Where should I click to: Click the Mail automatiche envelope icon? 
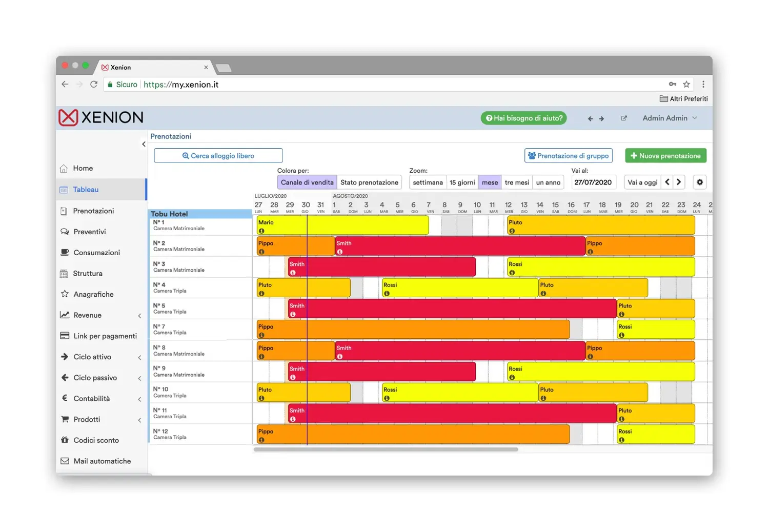pyautogui.click(x=65, y=461)
